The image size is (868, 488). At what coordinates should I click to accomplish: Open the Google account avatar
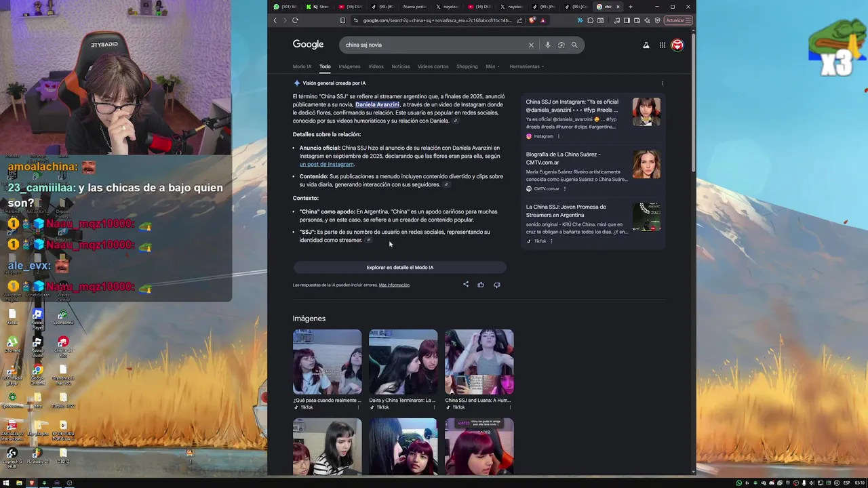click(677, 45)
